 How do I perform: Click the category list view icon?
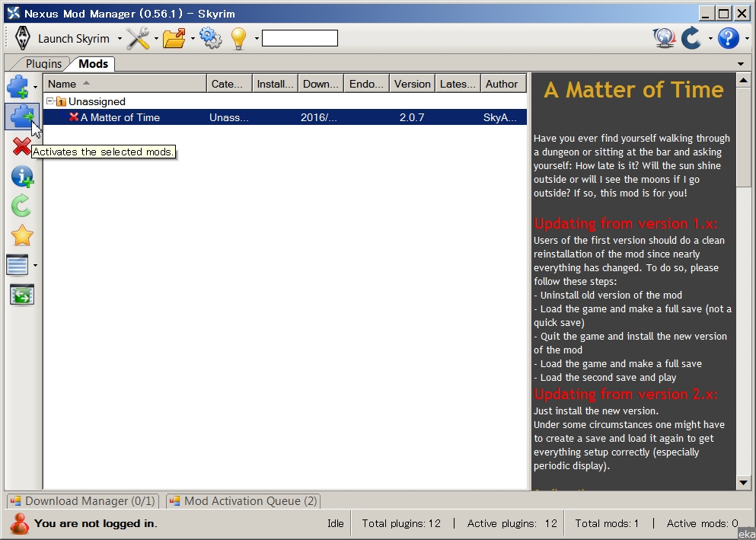click(18, 265)
